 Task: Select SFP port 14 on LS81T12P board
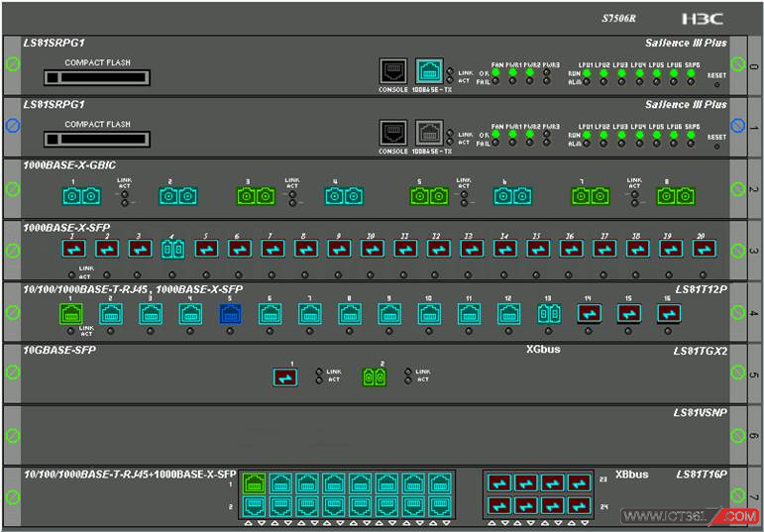[589, 313]
